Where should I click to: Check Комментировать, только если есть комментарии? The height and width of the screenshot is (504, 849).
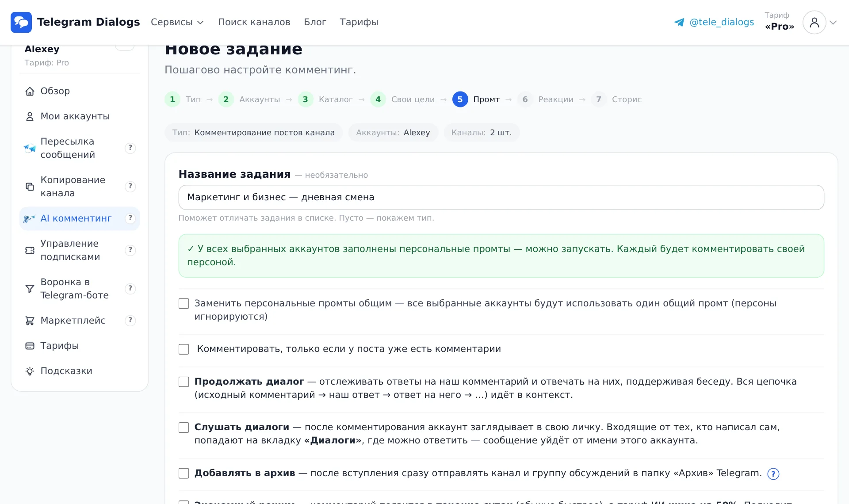click(x=184, y=349)
